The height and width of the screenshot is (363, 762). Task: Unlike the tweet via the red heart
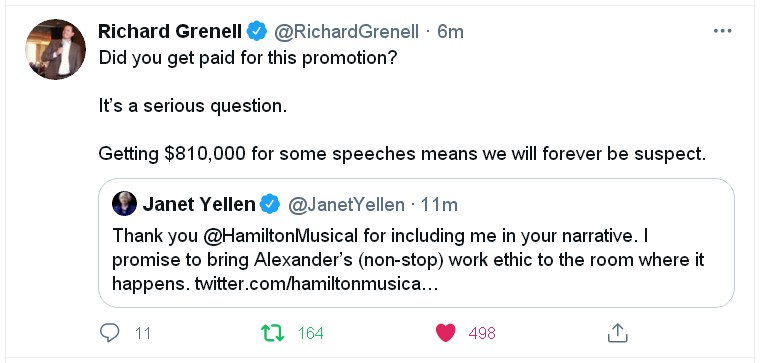[446, 333]
